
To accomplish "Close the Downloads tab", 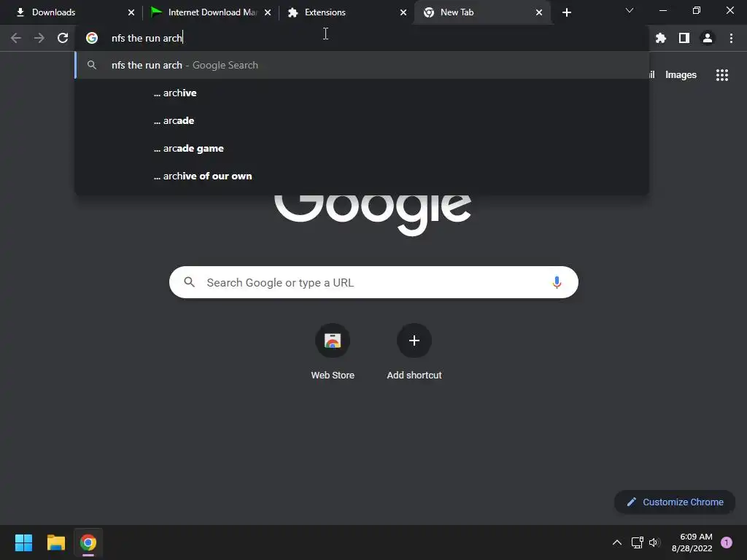I will pos(131,12).
